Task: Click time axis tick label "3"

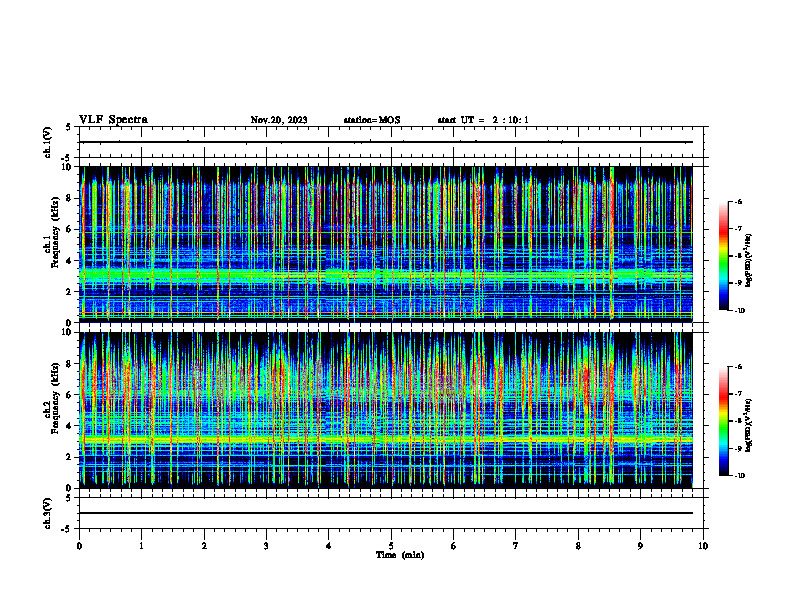Action: point(266,546)
